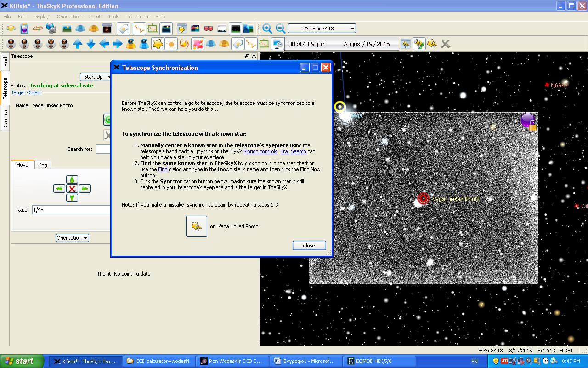This screenshot has height=368, width=588.
Task: Look west with the W compass button
Action: (51, 44)
